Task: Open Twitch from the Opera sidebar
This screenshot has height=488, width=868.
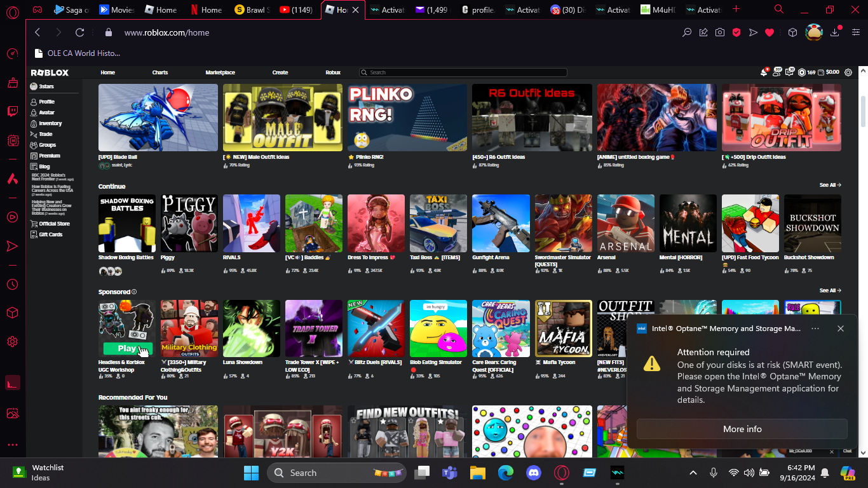Action: 12,112
